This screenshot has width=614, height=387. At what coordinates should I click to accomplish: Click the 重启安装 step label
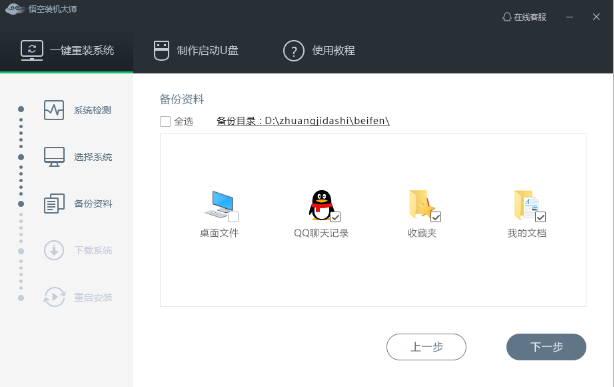[93, 298]
